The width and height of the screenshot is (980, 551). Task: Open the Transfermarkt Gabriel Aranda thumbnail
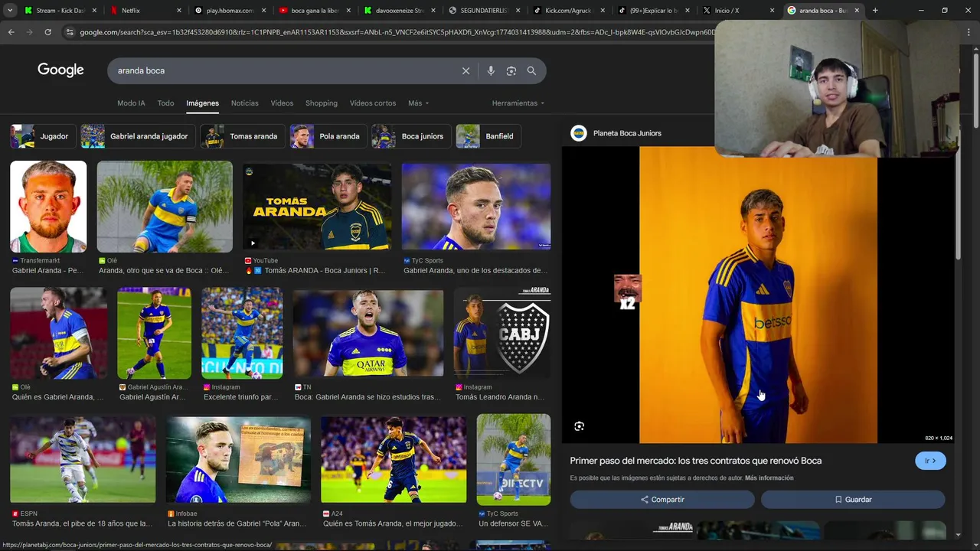coord(48,207)
